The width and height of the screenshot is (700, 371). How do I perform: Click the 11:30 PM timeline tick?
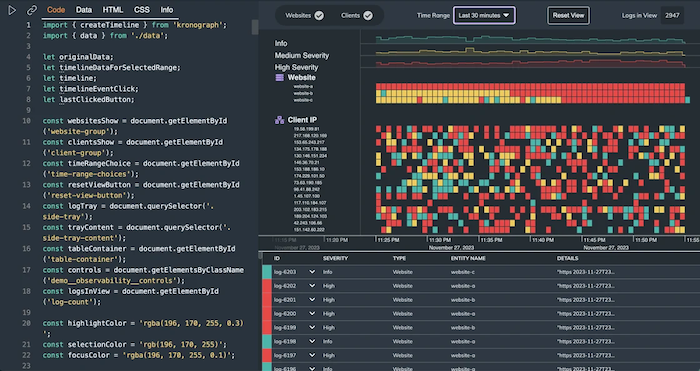point(440,240)
